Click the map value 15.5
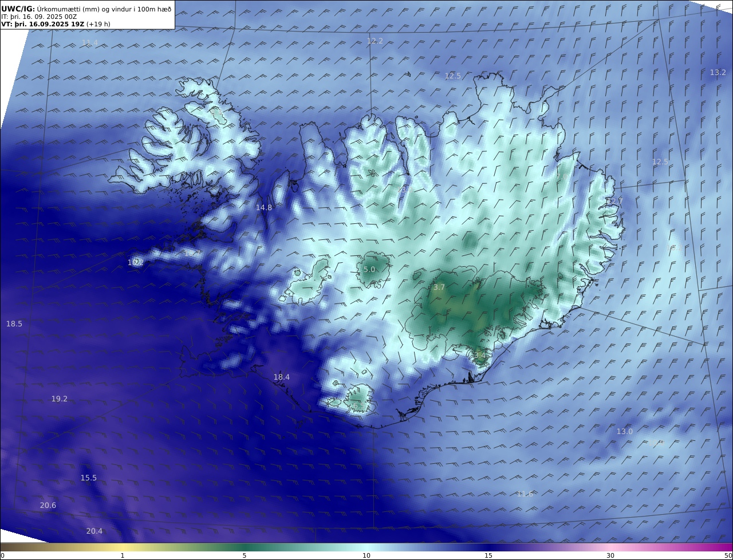 click(x=89, y=478)
